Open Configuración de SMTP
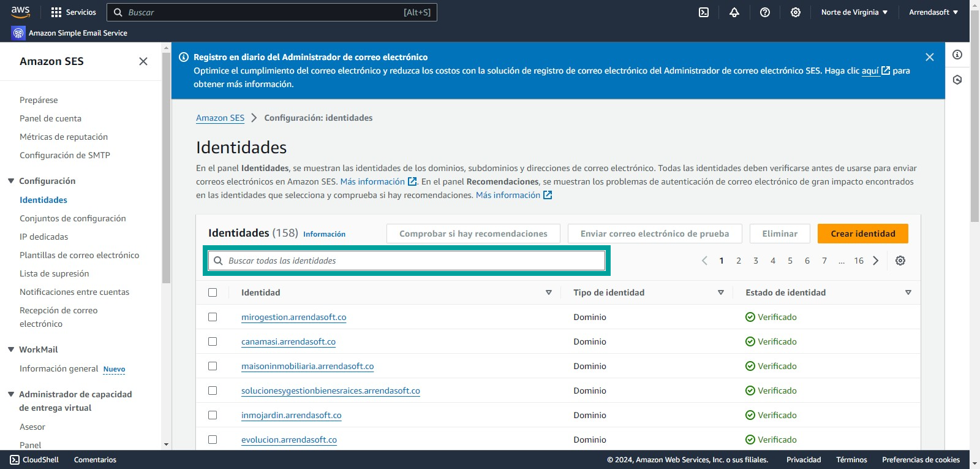The width and height of the screenshot is (980, 469). point(65,155)
